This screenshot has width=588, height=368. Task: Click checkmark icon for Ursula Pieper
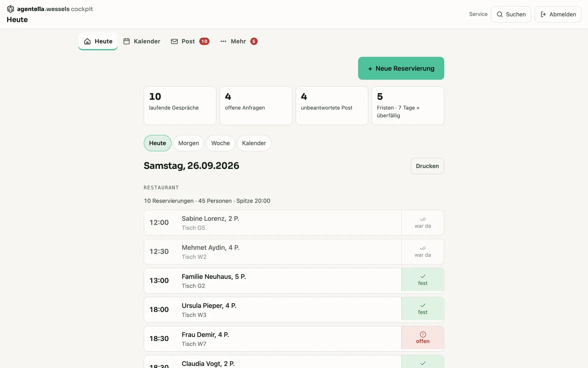[423, 305]
